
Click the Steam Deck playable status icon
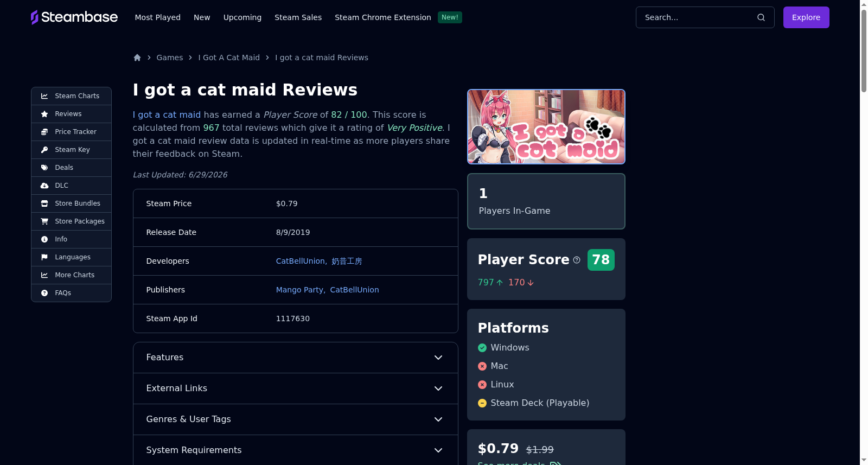coord(482,403)
